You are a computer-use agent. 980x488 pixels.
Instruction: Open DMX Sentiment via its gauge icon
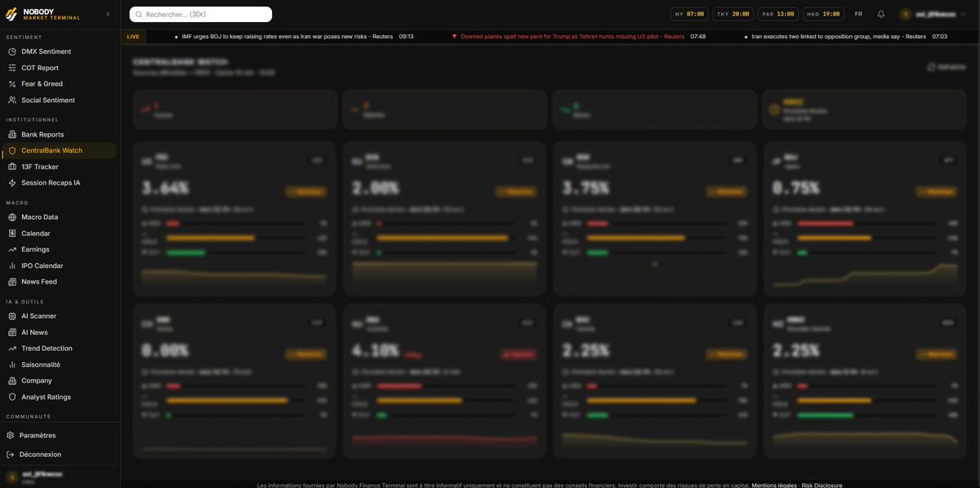[12, 51]
